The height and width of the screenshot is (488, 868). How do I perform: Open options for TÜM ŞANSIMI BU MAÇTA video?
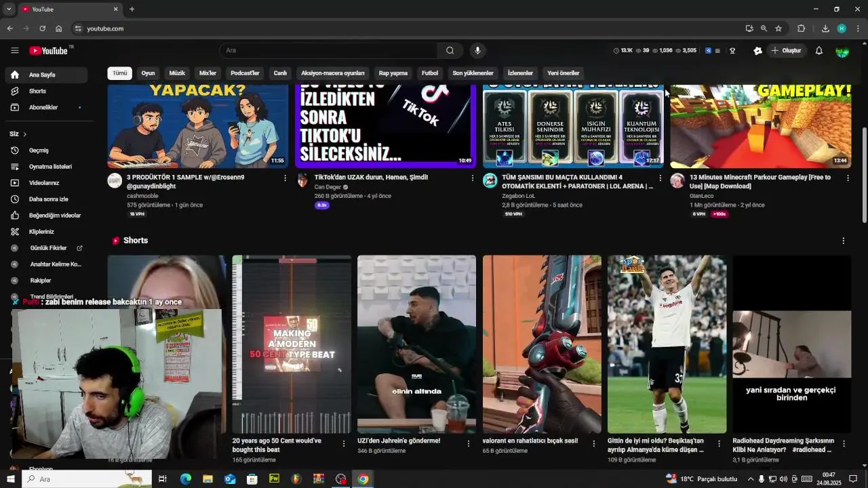(x=660, y=178)
